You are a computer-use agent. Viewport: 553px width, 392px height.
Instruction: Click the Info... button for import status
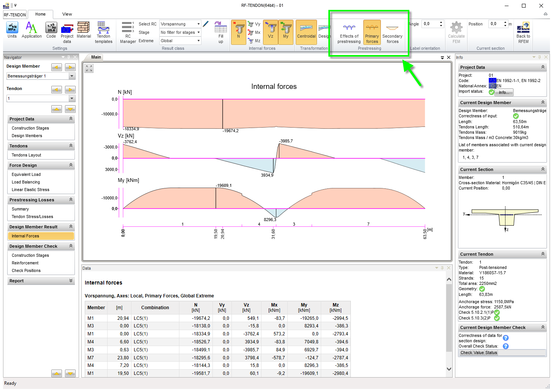[504, 92]
